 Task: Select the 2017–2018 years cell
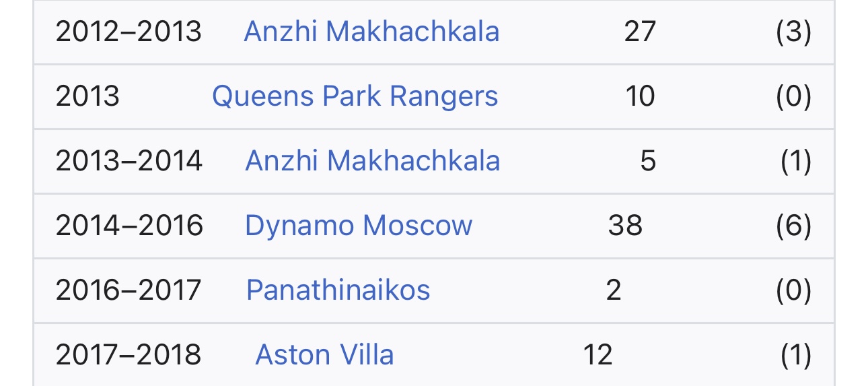coord(128,355)
